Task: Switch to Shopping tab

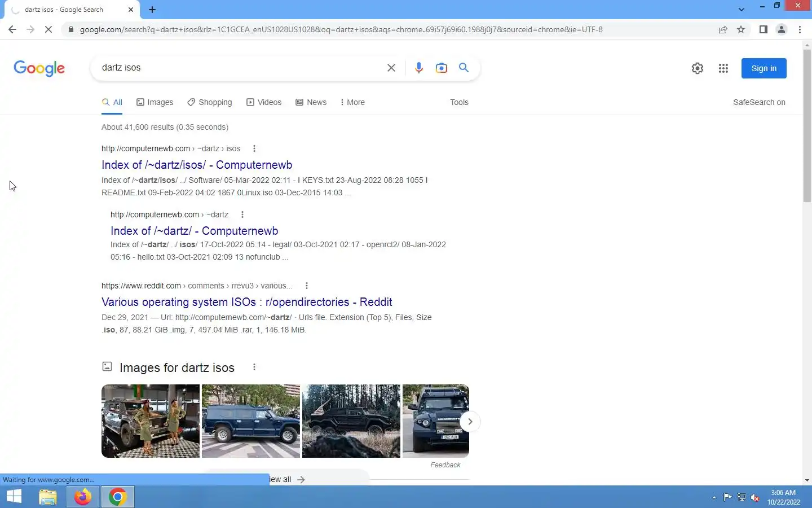Action: coord(210,102)
